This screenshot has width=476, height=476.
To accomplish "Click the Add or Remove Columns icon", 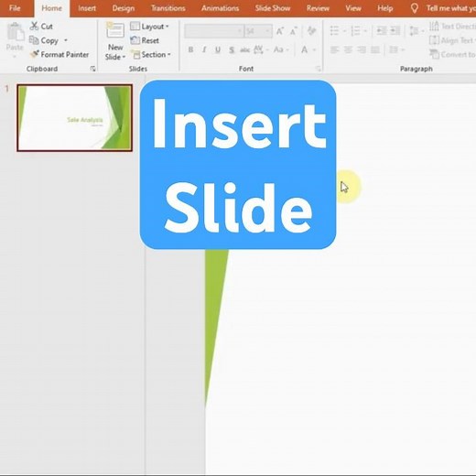I will (394, 49).
